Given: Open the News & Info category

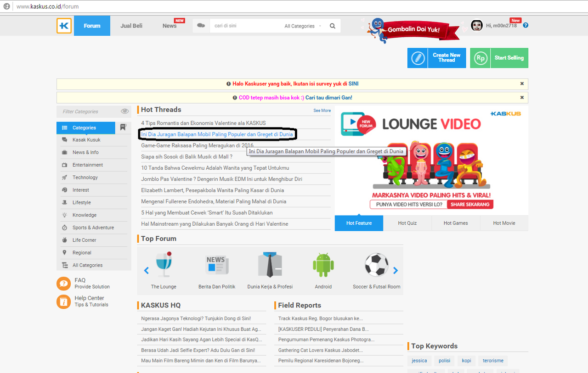Looking at the screenshot, I should (x=85, y=152).
